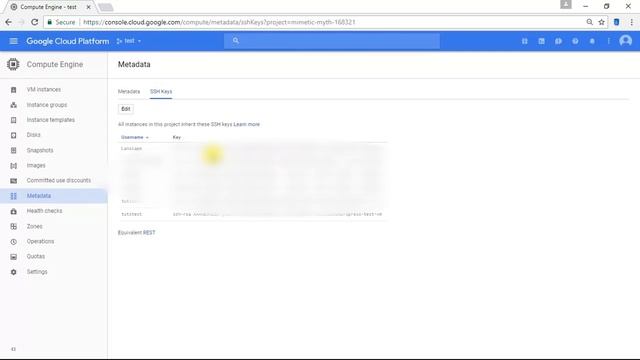Image resolution: width=640 pixels, height=360 pixels.
Task: Open the Learn more link
Action: click(247, 124)
